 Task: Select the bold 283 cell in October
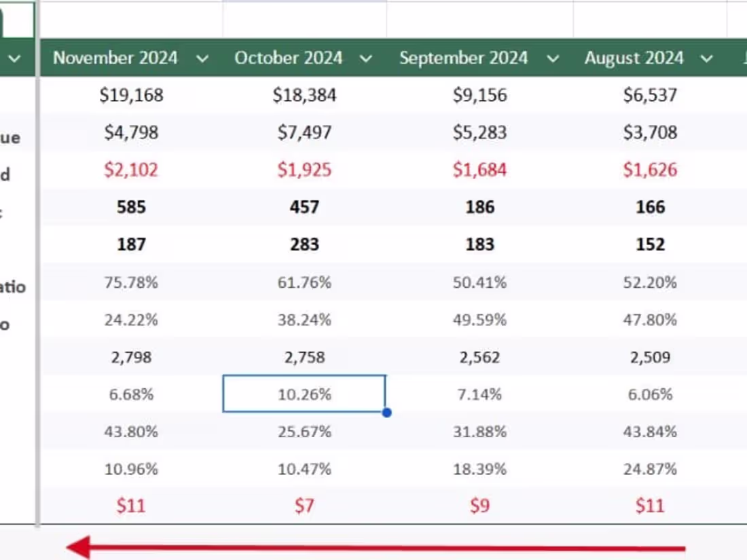tap(304, 244)
